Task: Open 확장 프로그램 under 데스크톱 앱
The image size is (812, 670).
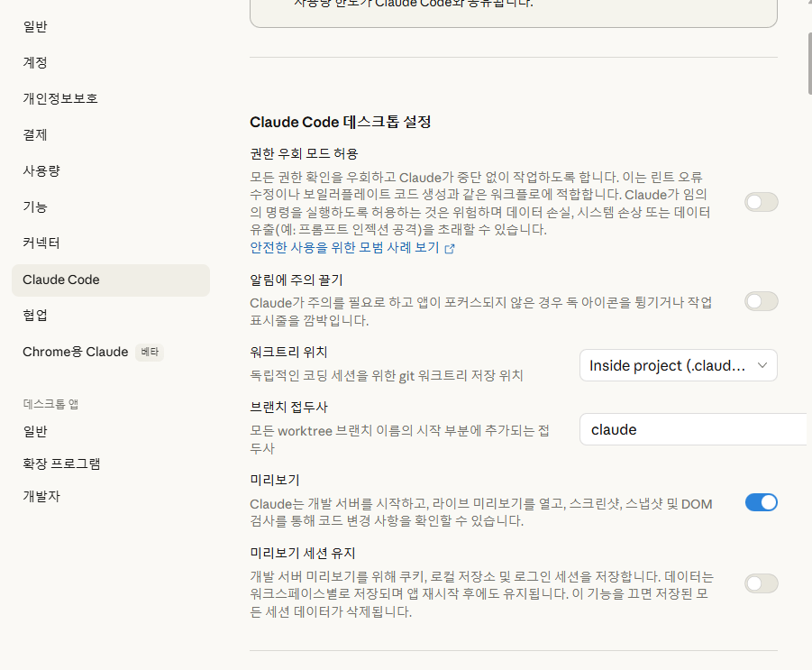Action: point(61,463)
